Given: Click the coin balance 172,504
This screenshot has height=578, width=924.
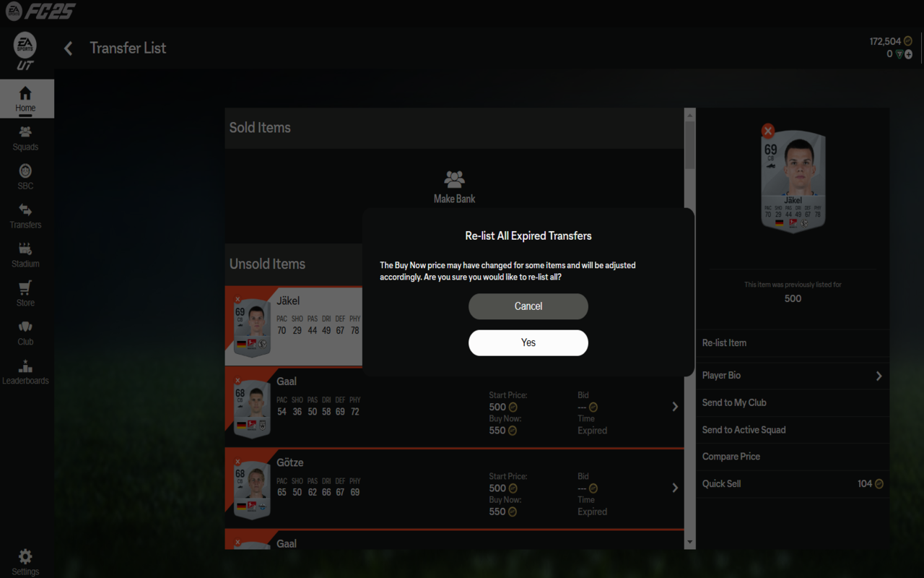Looking at the screenshot, I should pos(885,42).
